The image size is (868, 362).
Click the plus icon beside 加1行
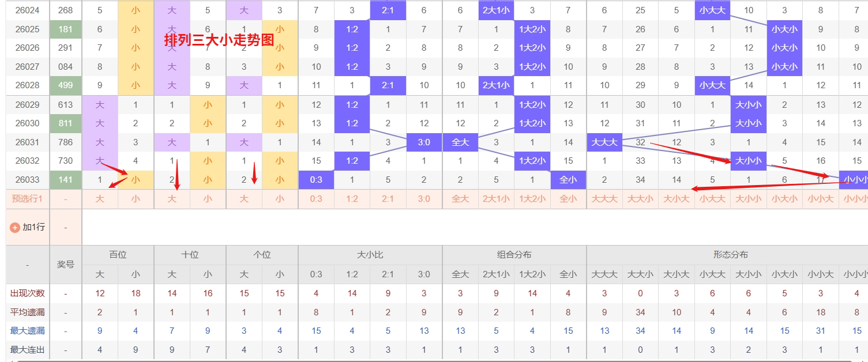15,227
